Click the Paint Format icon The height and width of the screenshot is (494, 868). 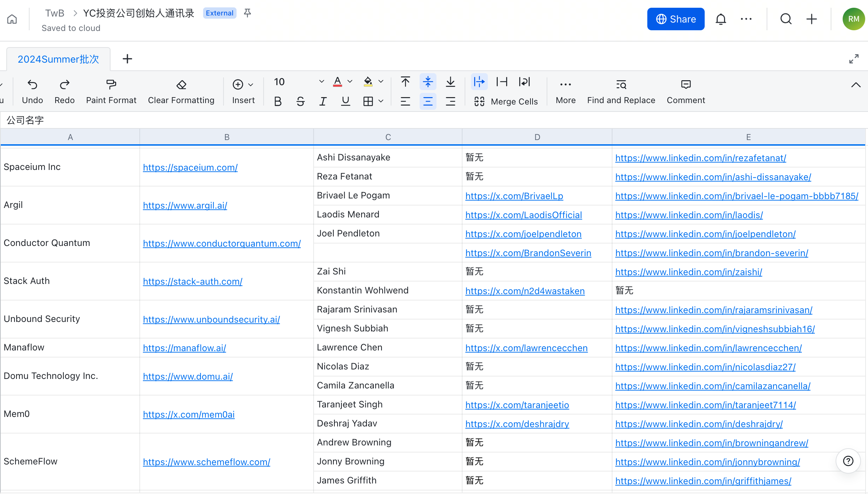pyautogui.click(x=111, y=84)
